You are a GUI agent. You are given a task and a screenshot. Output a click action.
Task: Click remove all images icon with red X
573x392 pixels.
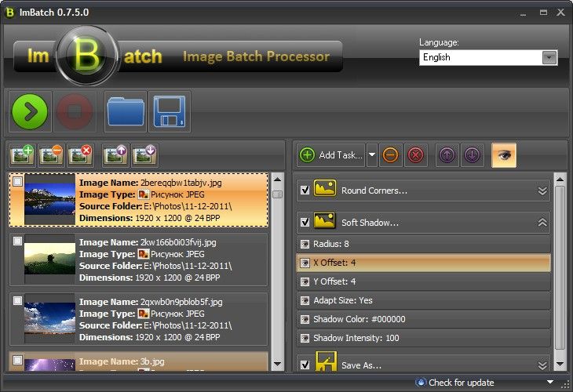click(x=80, y=154)
